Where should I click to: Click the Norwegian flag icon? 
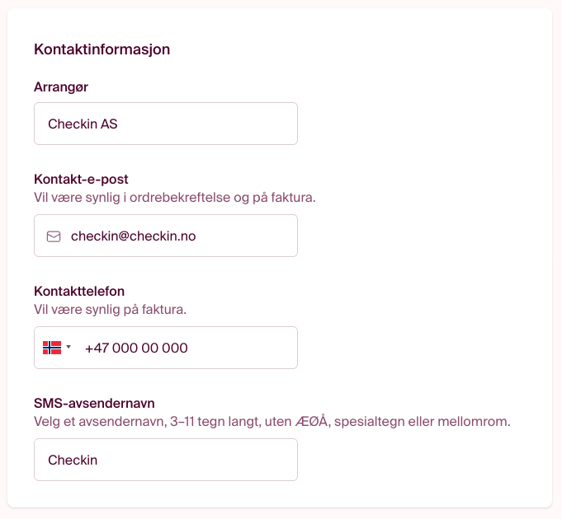tap(52, 348)
